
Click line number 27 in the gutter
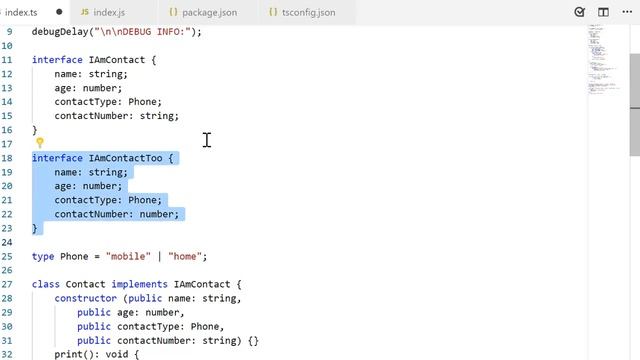click(x=7, y=284)
